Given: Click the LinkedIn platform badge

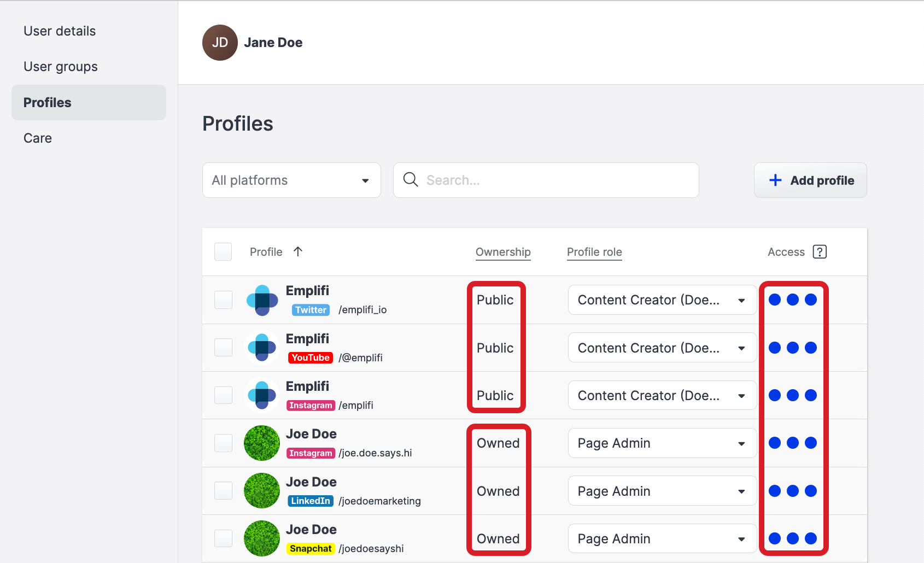Looking at the screenshot, I should pyautogui.click(x=310, y=501).
